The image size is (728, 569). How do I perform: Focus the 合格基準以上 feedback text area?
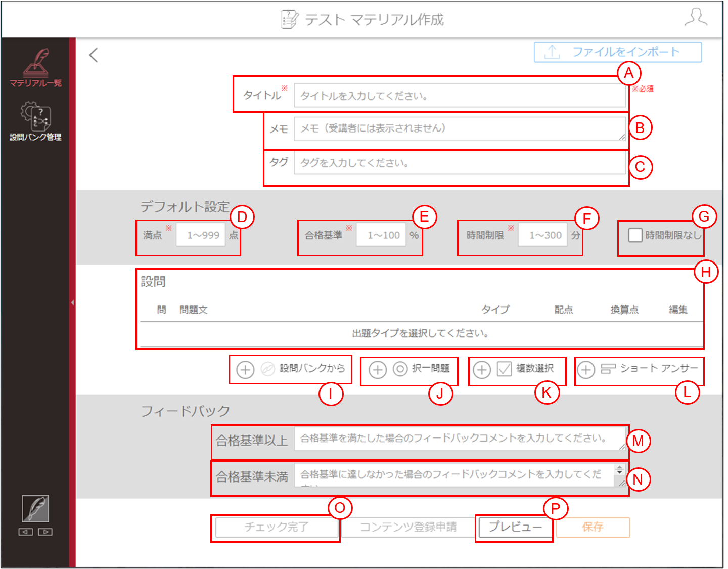(460, 439)
